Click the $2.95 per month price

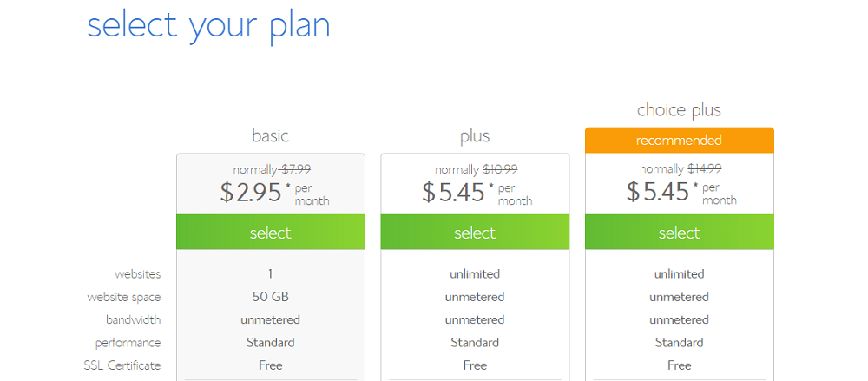click(x=252, y=193)
